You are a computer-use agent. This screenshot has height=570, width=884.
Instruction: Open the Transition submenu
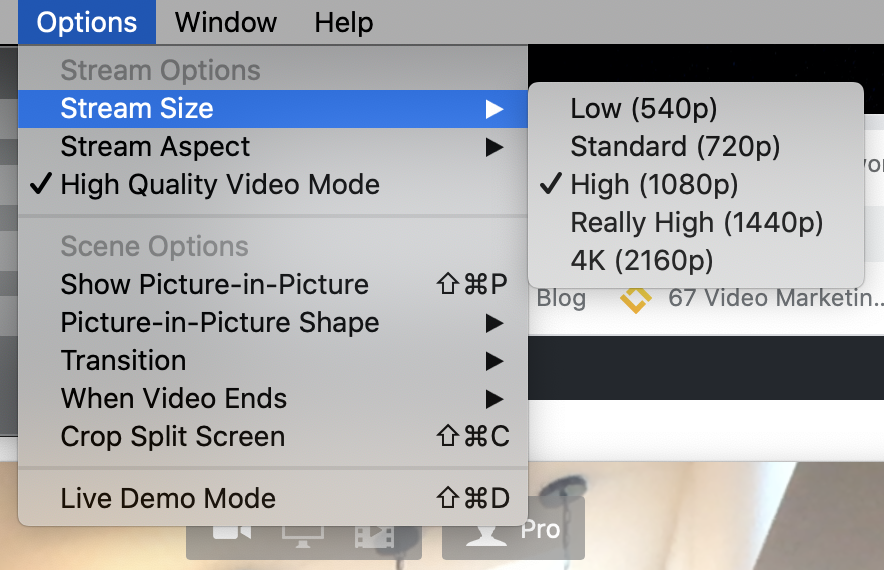pos(273,361)
